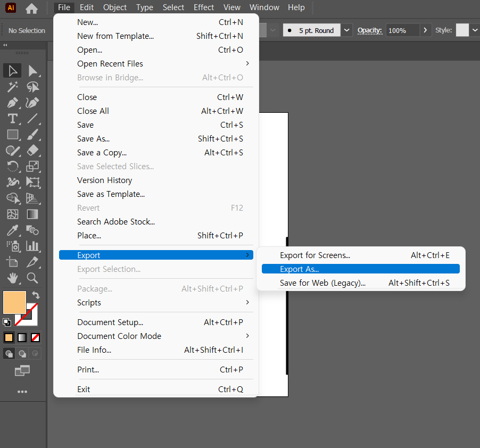Viewport: 480px width, 448px height.
Task: Expand Scripts submenu
Action: point(247,302)
